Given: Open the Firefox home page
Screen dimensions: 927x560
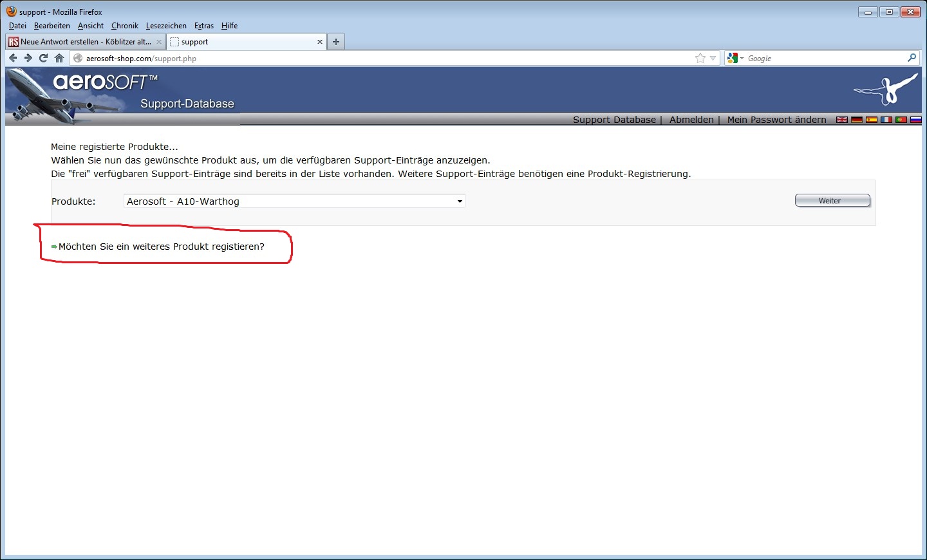Looking at the screenshot, I should [59, 58].
